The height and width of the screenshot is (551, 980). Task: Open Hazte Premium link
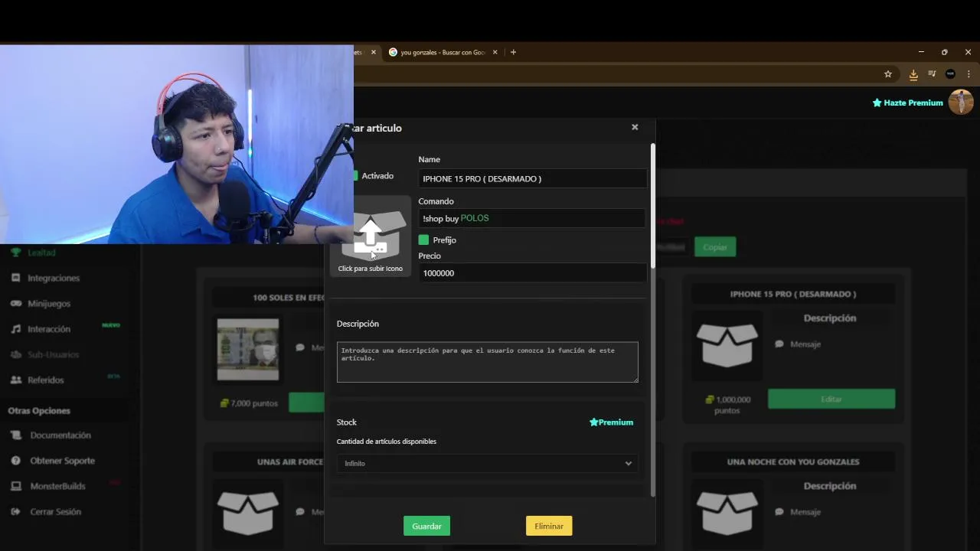coord(907,103)
